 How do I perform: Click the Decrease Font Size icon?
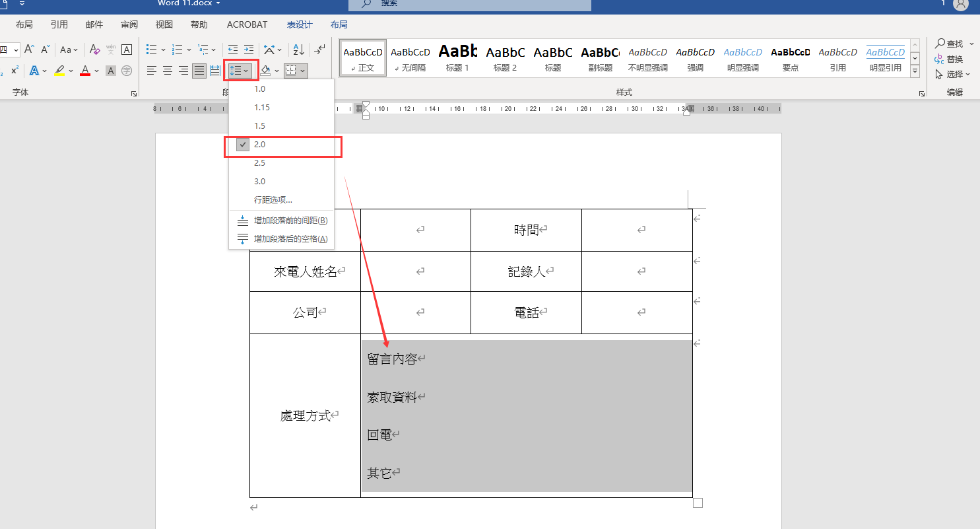(x=46, y=50)
